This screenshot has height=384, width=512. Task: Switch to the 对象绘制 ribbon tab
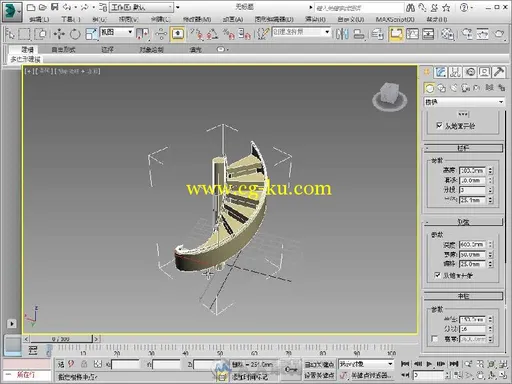[151, 50]
